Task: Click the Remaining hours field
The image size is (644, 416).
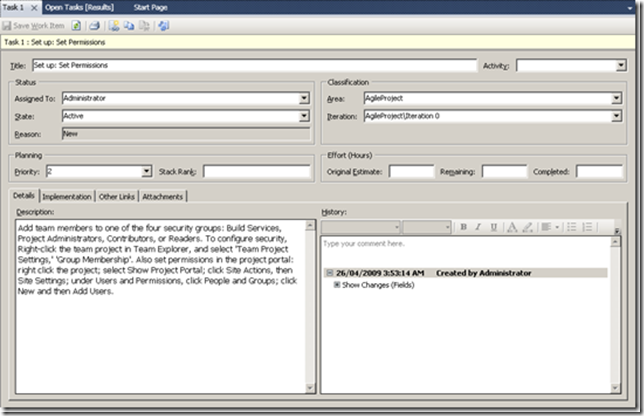Action: coord(504,171)
